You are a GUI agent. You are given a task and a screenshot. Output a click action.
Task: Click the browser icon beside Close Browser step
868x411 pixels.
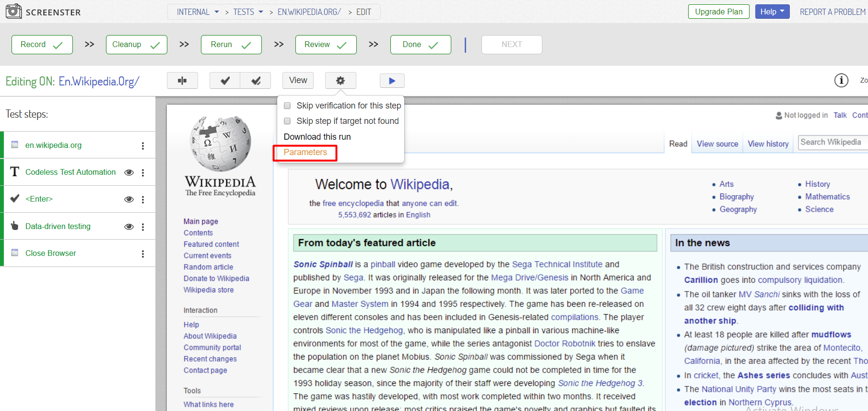point(15,253)
